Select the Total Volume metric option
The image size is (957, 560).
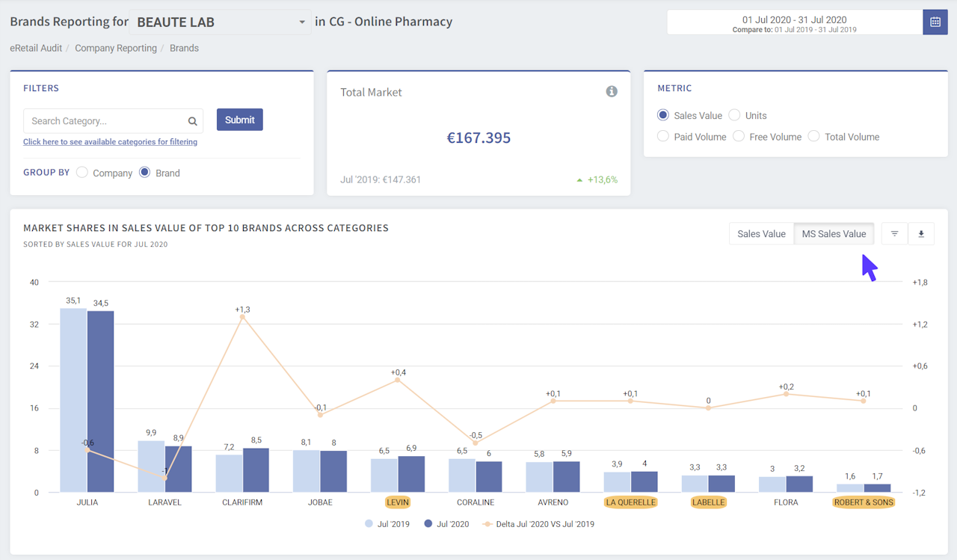click(x=813, y=136)
